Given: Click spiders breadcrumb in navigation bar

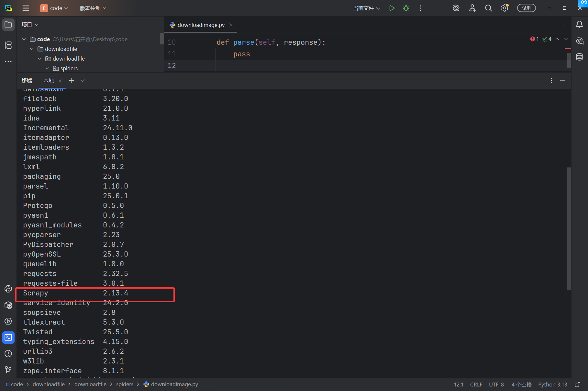Looking at the screenshot, I should tap(125, 384).
